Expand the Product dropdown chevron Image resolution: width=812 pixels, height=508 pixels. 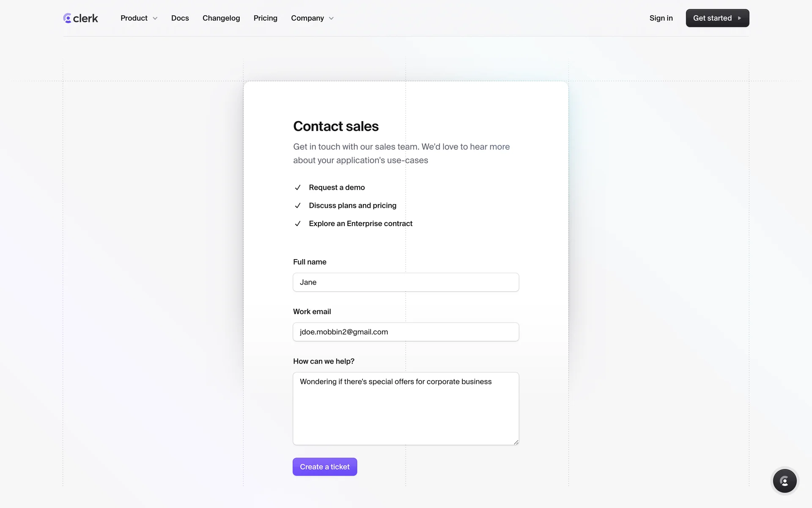(155, 19)
